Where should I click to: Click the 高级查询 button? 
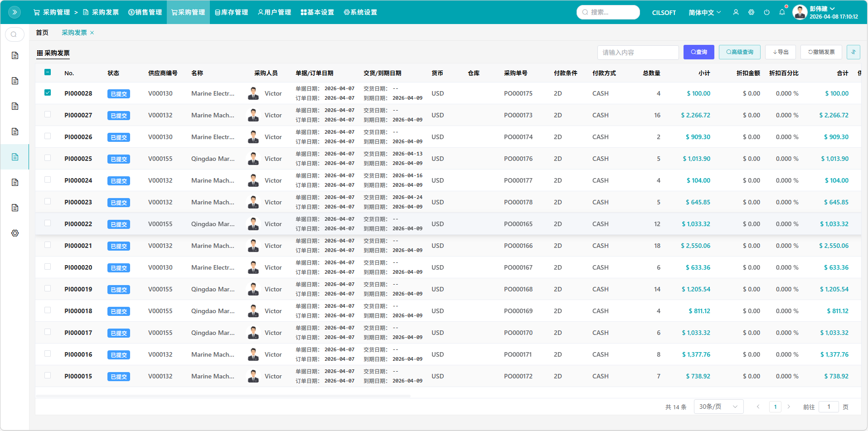pos(739,52)
